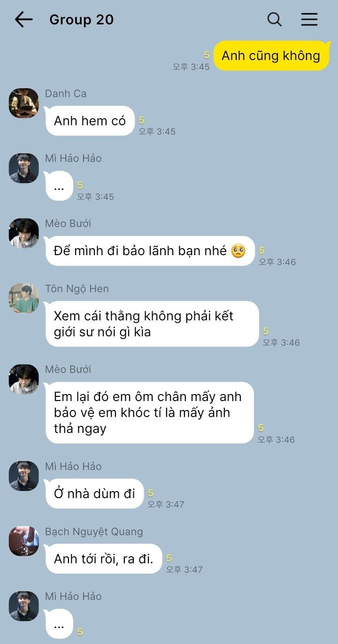Tap avatar beside 'Để mình đi bảo lãnh' message

click(x=23, y=233)
